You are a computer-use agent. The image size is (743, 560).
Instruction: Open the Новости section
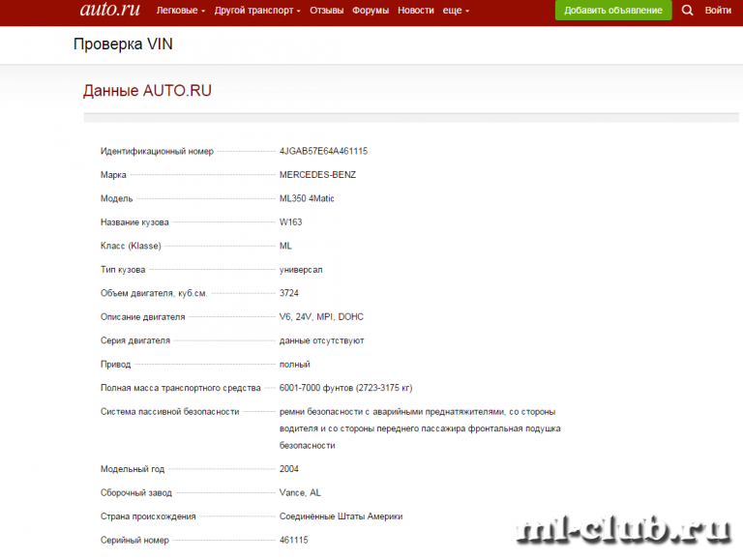tap(416, 11)
